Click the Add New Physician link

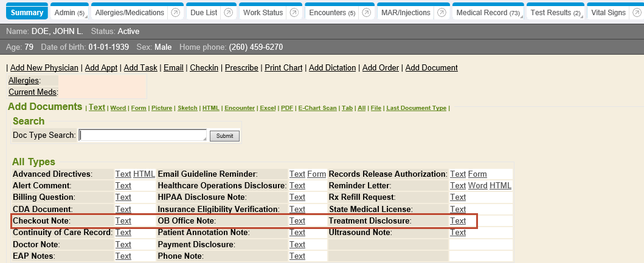tap(44, 67)
